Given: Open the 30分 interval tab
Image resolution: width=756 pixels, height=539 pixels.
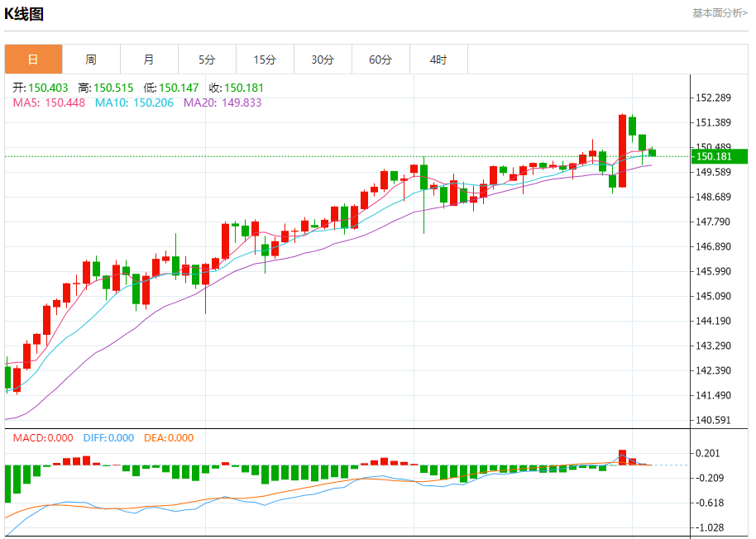Looking at the screenshot, I should (x=323, y=60).
